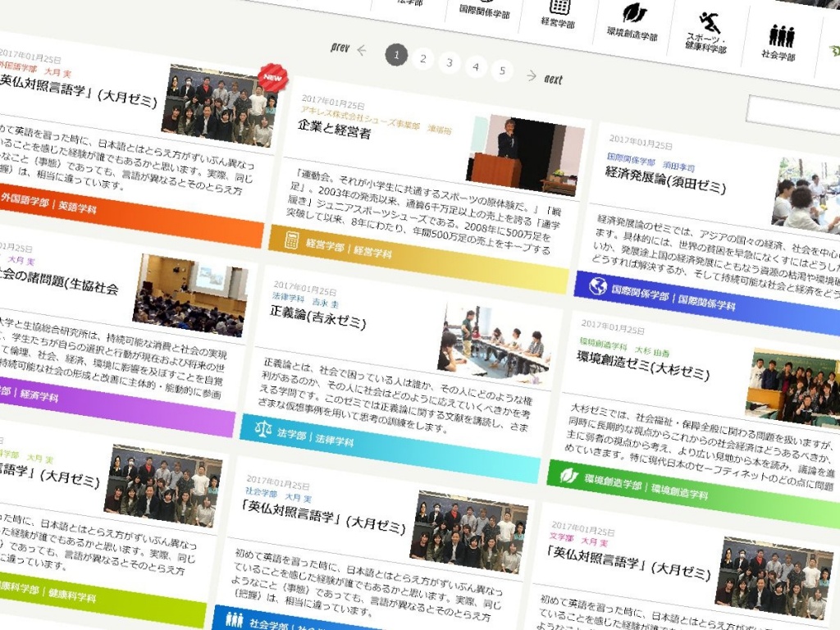840x630 pixels.
Task: Click the calculator icon in the yellow 経営学部|経営学科 bar
Action: pyautogui.click(x=291, y=240)
